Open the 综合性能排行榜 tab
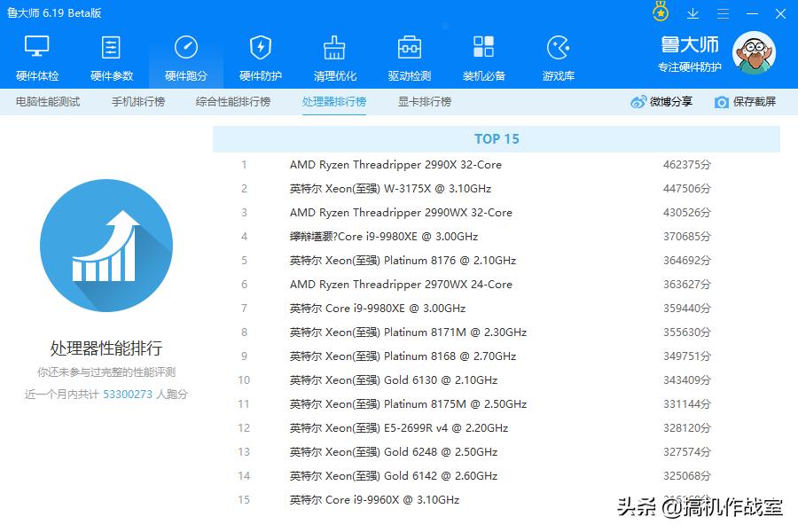This screenshot has width=798, height=532. [233, 102]
